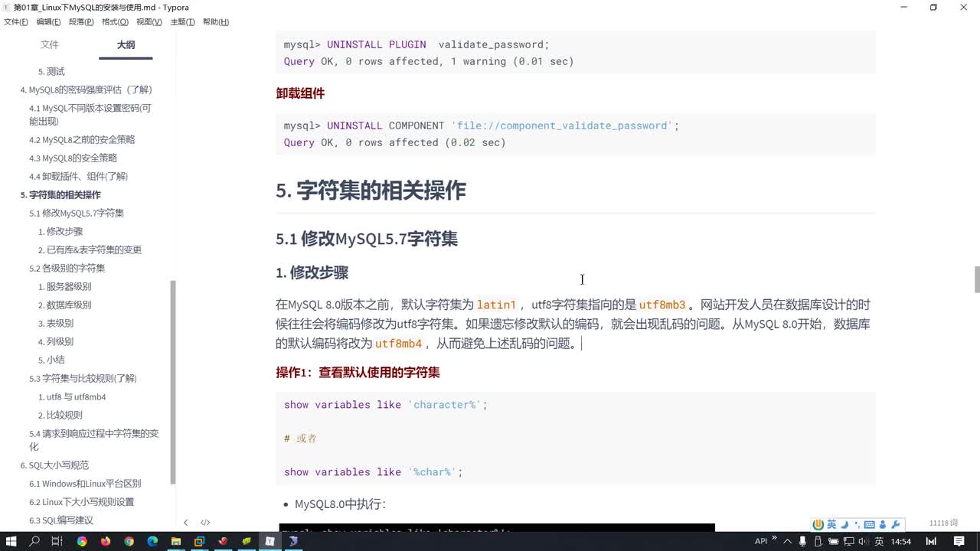980x551 pixels.
Task: Click heading 5.1 修改MySQL5.7字符集 in document
Action: coord(367,239)
